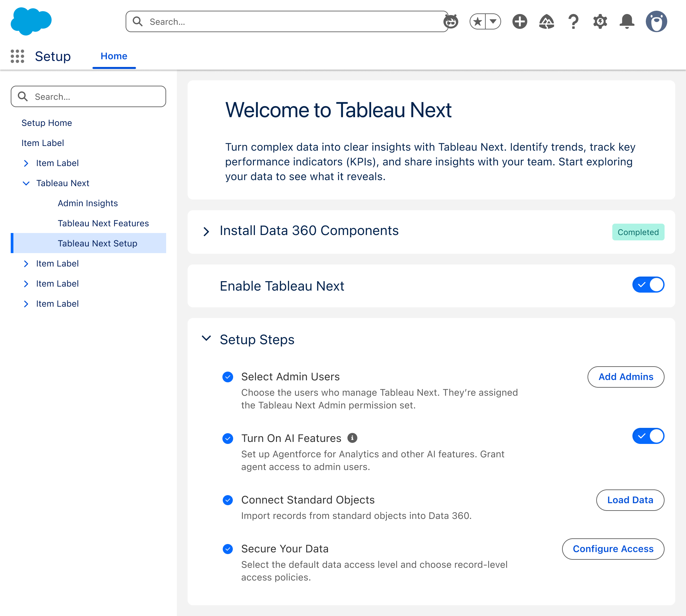Viewport: 686px width, 616px height.
Task: Open the Trailhead guidance icon
Action: click(x=547, y=22)
